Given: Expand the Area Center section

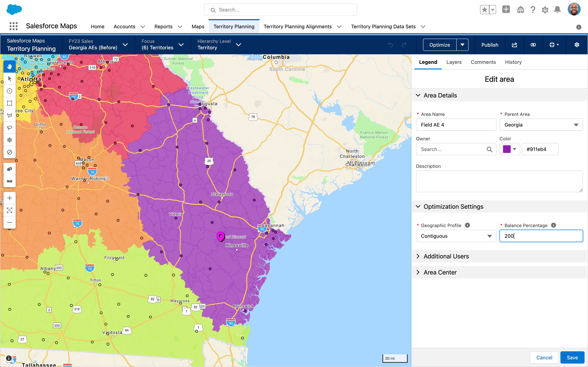Looking at the screenshot, I should 418,272.
